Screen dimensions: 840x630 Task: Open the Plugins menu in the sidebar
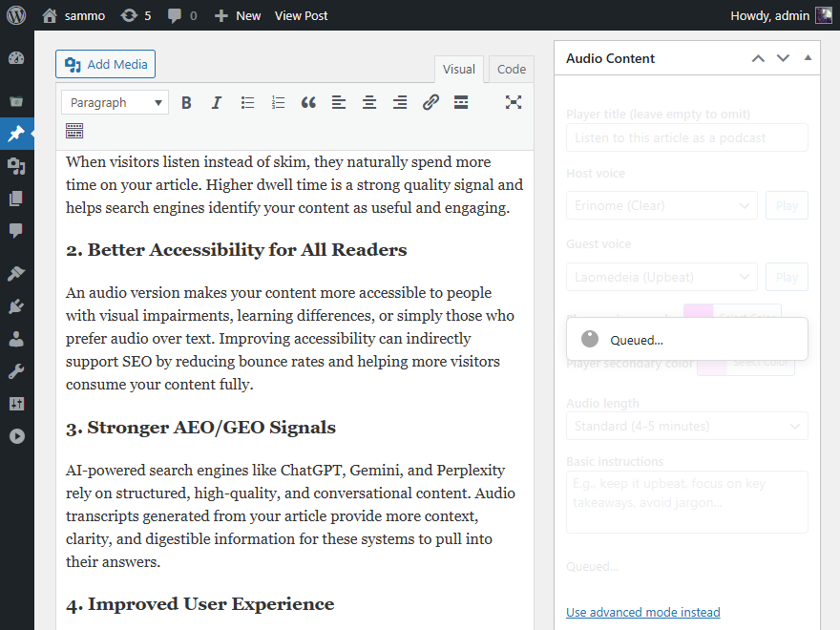click(16, 306)
